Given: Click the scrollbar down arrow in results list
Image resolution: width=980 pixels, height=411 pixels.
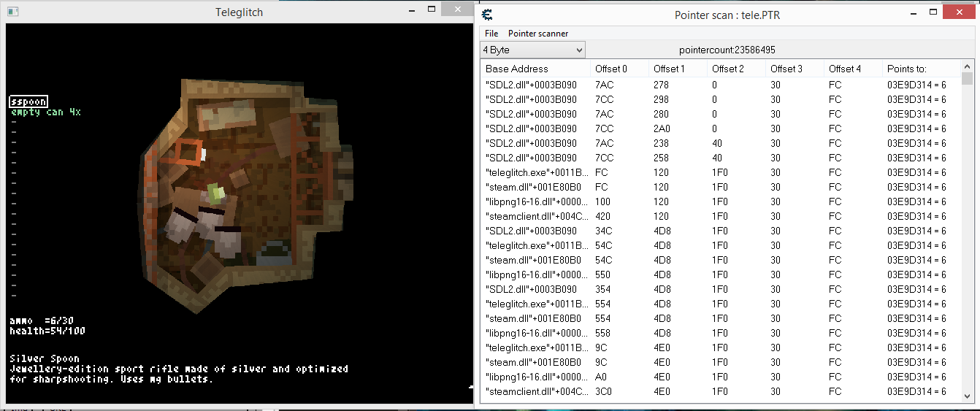Looking at the screenshot, I should tap(967, 396).
